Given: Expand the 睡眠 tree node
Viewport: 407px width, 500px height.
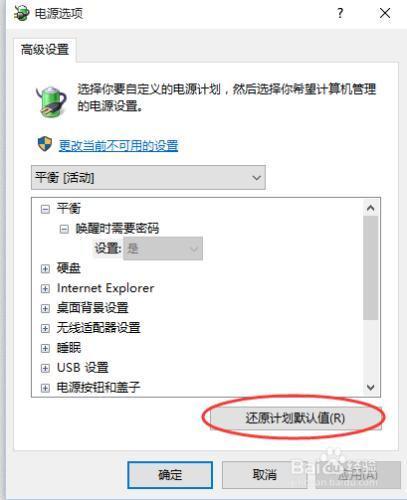Looking at the screenshot, I should 45,348.
